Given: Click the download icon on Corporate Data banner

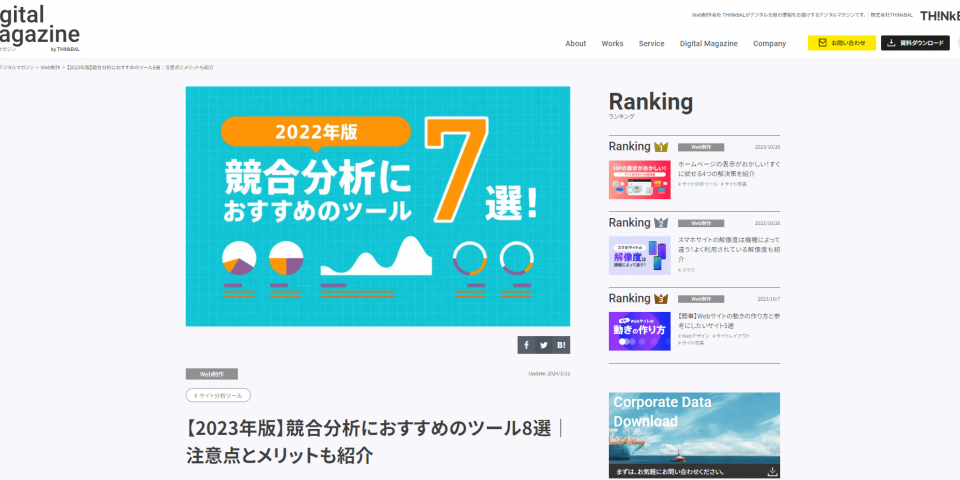Looking at the screenshot, I should tap(773, 471).
